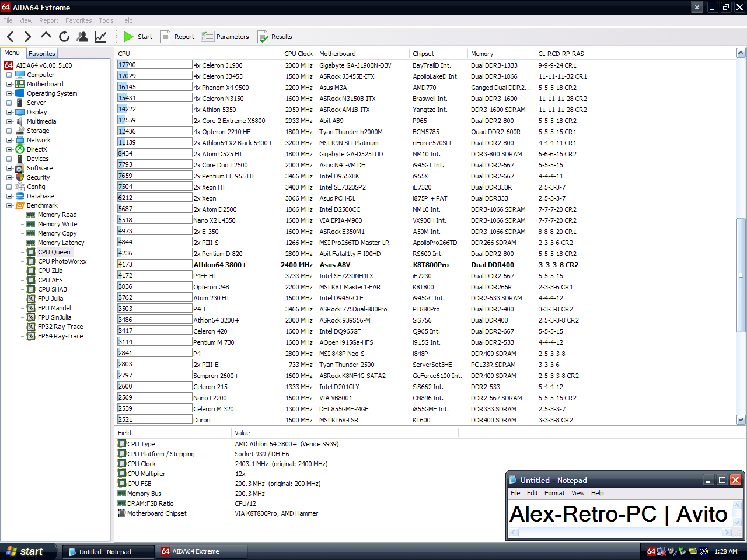The image size is (747, 560).
Task: Expand the Storage tree node
Action: point(9,131)
